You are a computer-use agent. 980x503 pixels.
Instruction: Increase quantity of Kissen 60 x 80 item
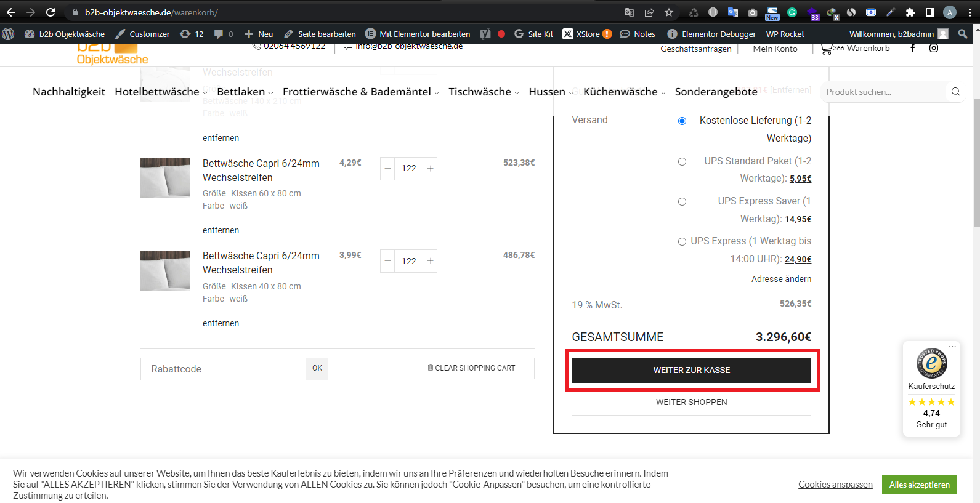[430, 168]
